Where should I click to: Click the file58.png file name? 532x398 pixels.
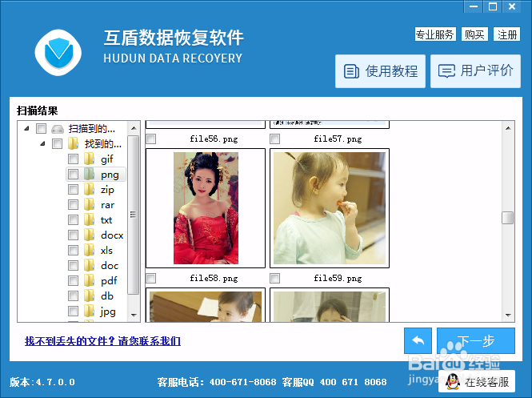(x=214, y=279)
